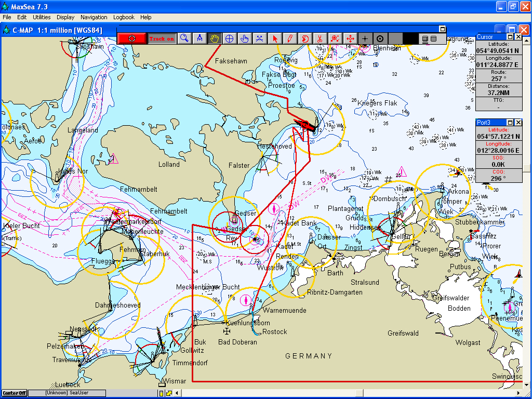The height and width of the screenshot is (399, 532).
Task: Select the blue crossed-lines route tool
Action: pyautogui.click(x=260, y=38)
